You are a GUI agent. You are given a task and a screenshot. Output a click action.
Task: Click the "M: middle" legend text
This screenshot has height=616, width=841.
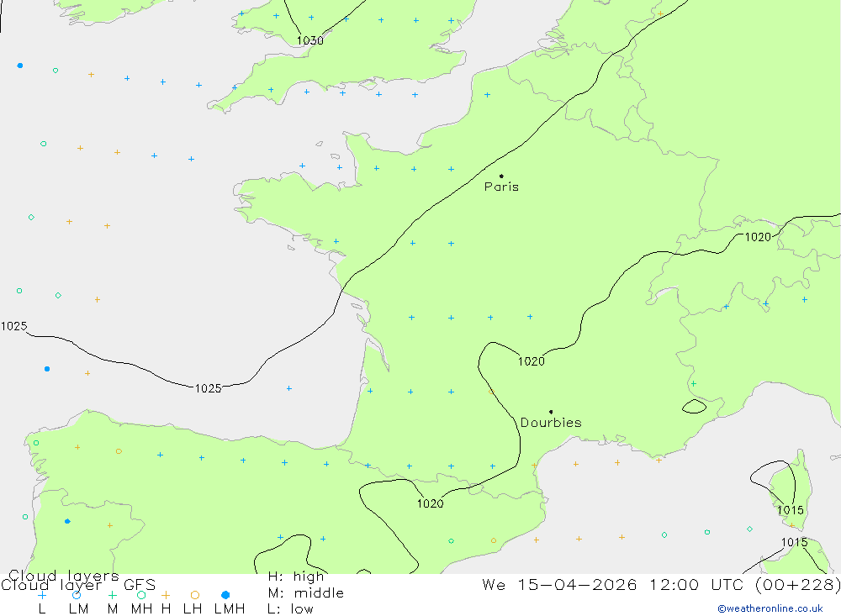point(306,593)
